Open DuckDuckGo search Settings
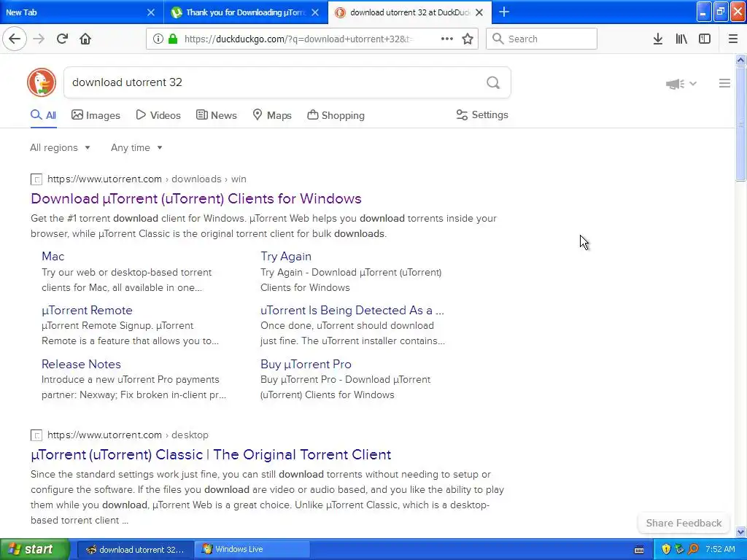This screenshot has height=560, width=747. pos(482,114)
